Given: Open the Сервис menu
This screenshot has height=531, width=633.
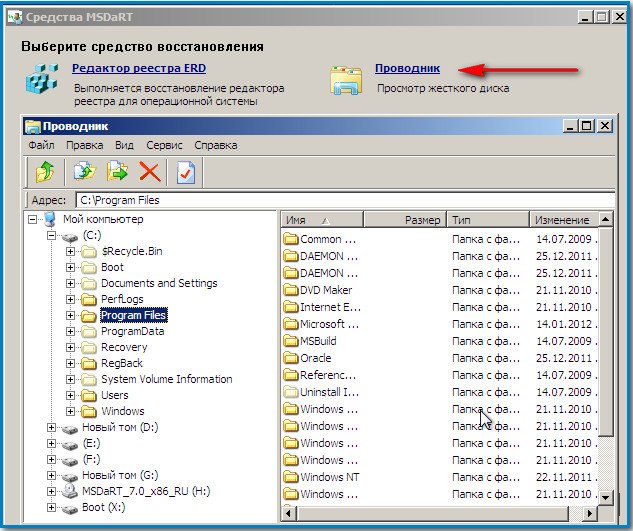Looking at the screenshot, I should coord(164,145).
